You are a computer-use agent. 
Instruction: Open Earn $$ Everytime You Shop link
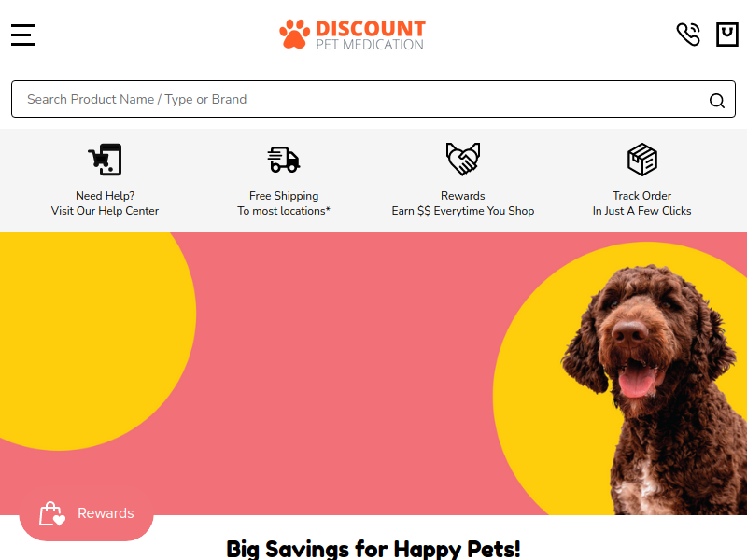coord(463,211)
